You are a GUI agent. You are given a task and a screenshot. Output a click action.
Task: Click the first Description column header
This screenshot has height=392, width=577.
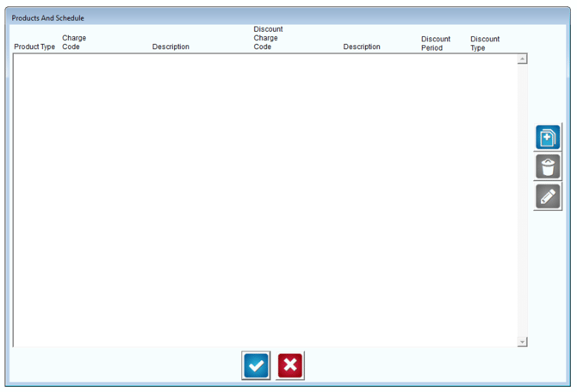pyautogui.click(x=171, y=47)
